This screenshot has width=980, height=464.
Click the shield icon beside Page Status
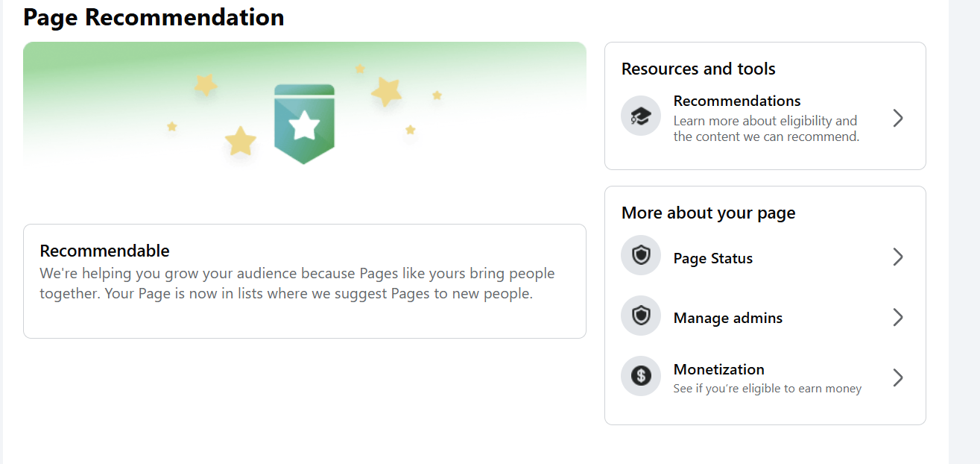[640, 256]
